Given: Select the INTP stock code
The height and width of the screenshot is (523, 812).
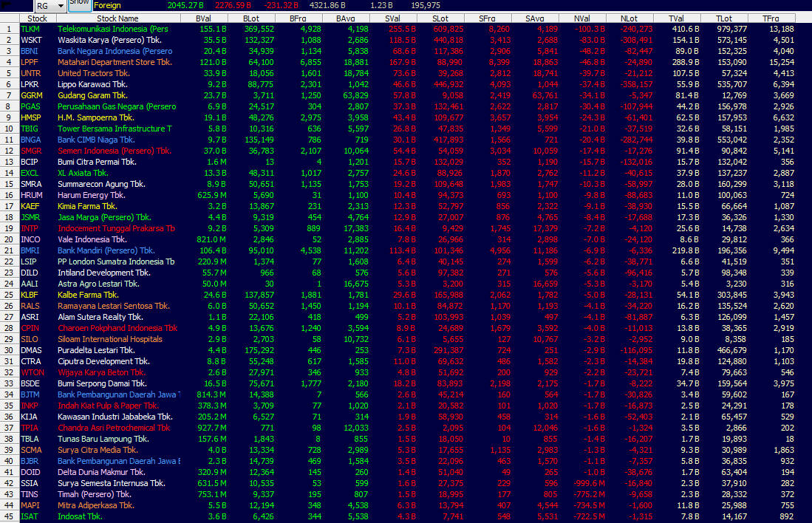Looking at the screenshot, I should pos(30,228).
